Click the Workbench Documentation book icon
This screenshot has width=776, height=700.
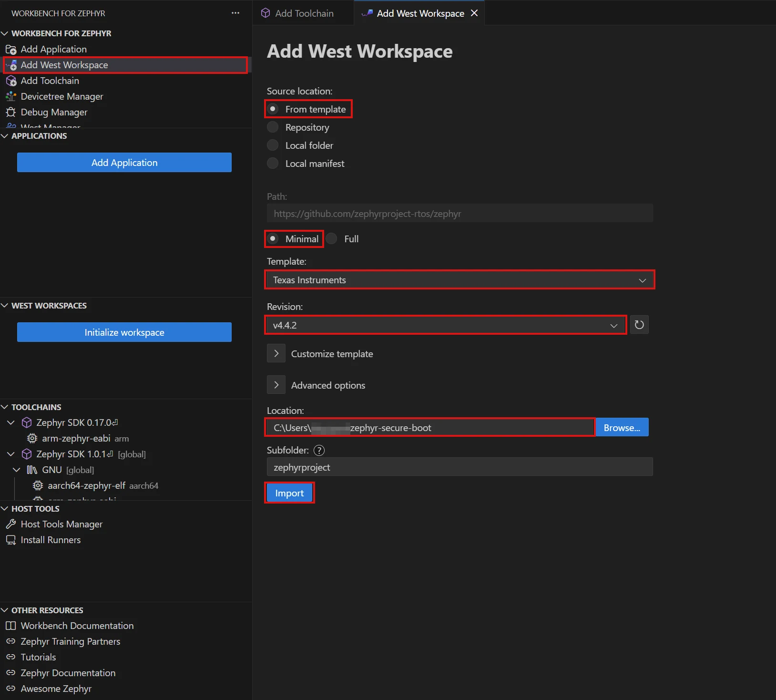(x=11, y=626)
